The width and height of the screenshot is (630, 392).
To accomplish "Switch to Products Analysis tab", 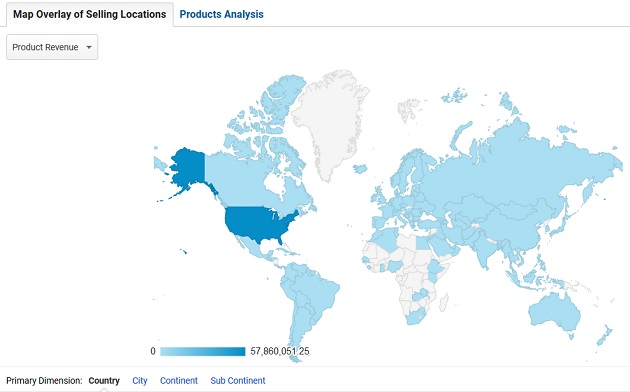I will 221,14.
